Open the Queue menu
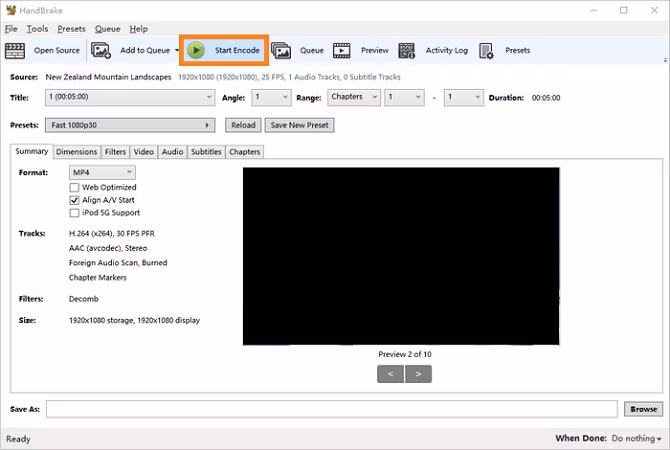 click(108, 29)
